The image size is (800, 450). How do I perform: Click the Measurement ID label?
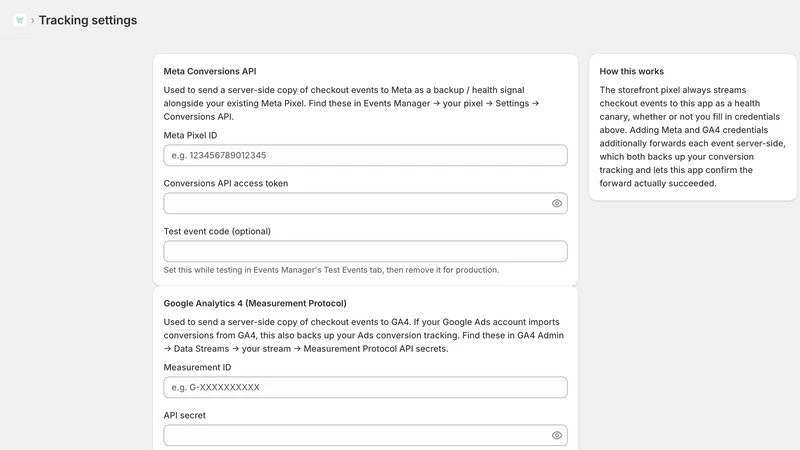(197, 367)
